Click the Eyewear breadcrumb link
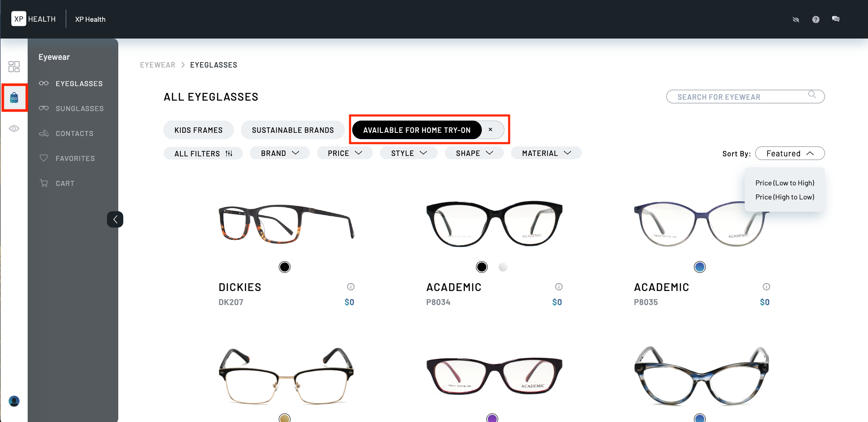The image size is (868, 422). point(157,65)
